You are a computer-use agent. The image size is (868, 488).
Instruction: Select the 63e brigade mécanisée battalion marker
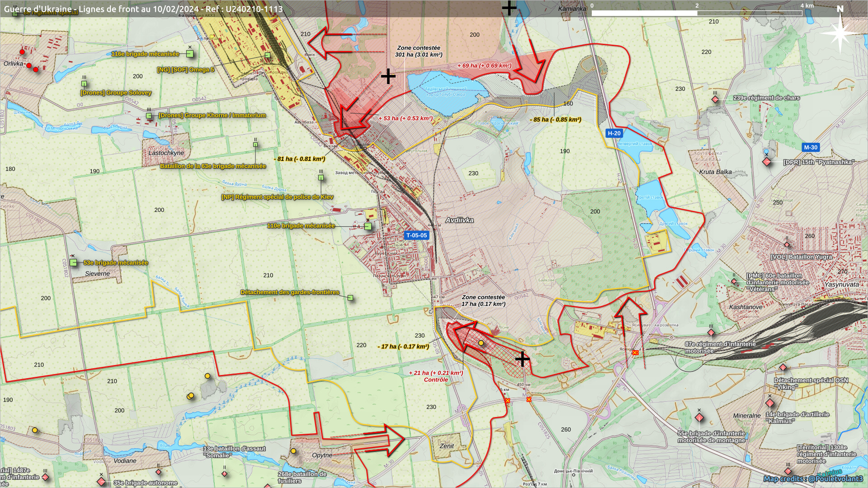pos(255,145)
